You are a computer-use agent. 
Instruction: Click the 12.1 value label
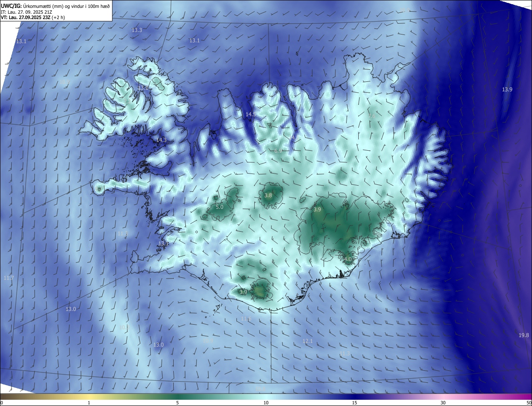307,341
